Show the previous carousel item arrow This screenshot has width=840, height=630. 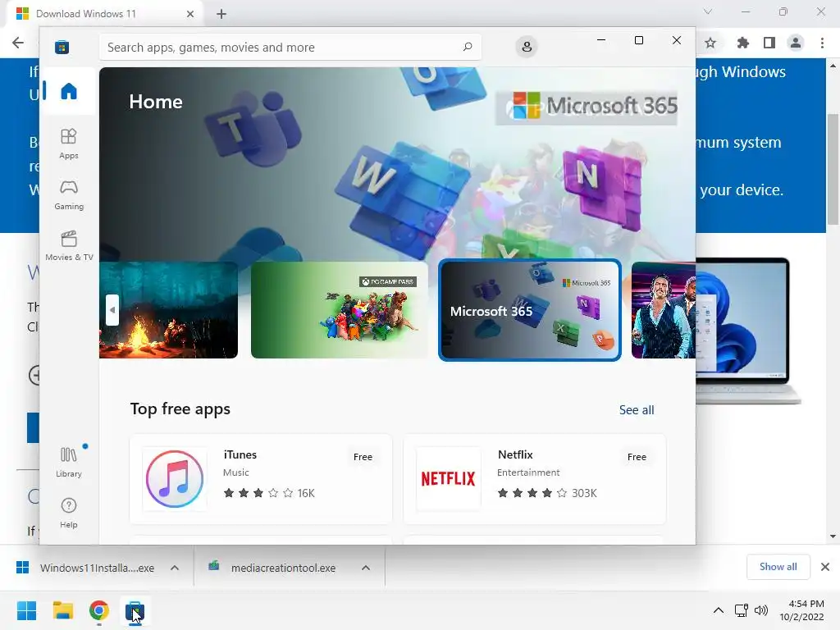112,309
